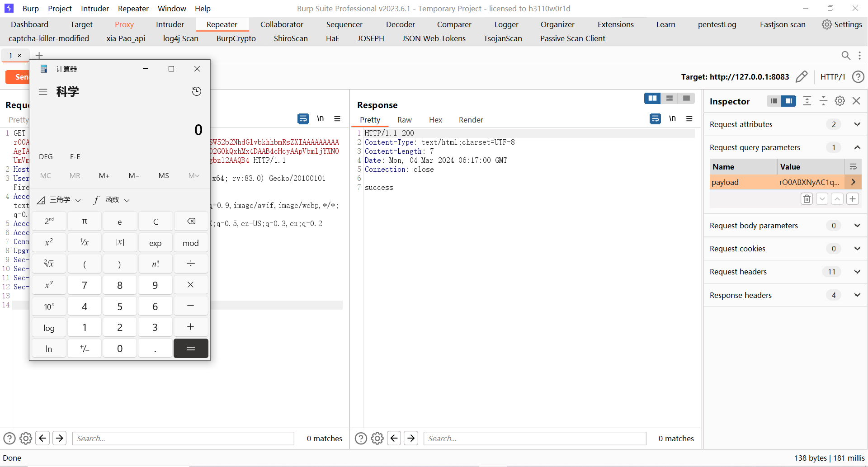This screenshot has height=467, width=868.
Task: Expand Response headers section
Action: point(857,295)
